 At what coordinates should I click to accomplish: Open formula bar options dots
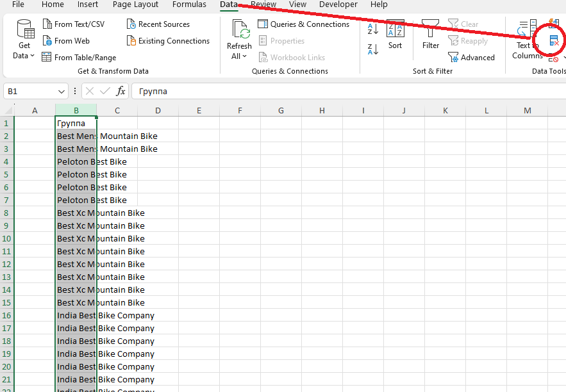75,91
